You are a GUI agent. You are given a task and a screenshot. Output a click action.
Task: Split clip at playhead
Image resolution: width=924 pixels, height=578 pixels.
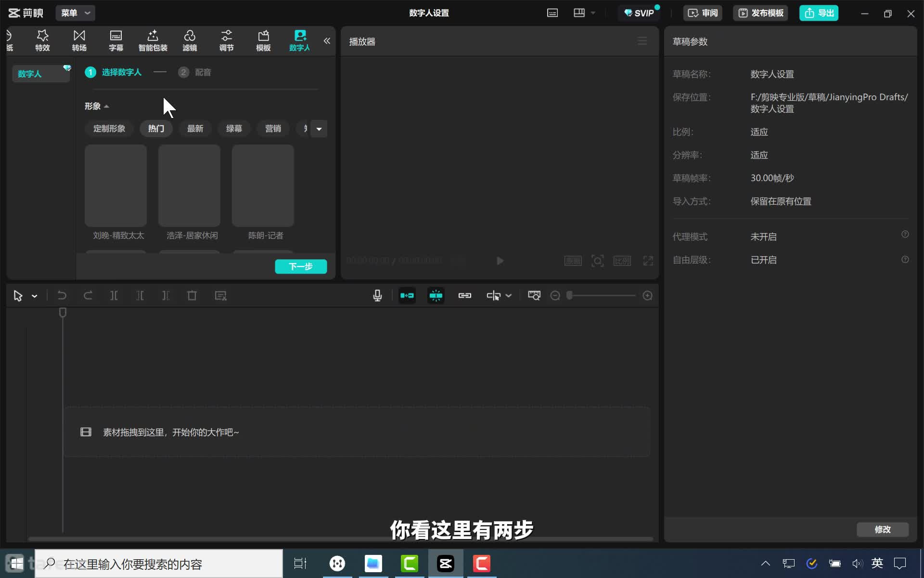click(x=114, y=296)
